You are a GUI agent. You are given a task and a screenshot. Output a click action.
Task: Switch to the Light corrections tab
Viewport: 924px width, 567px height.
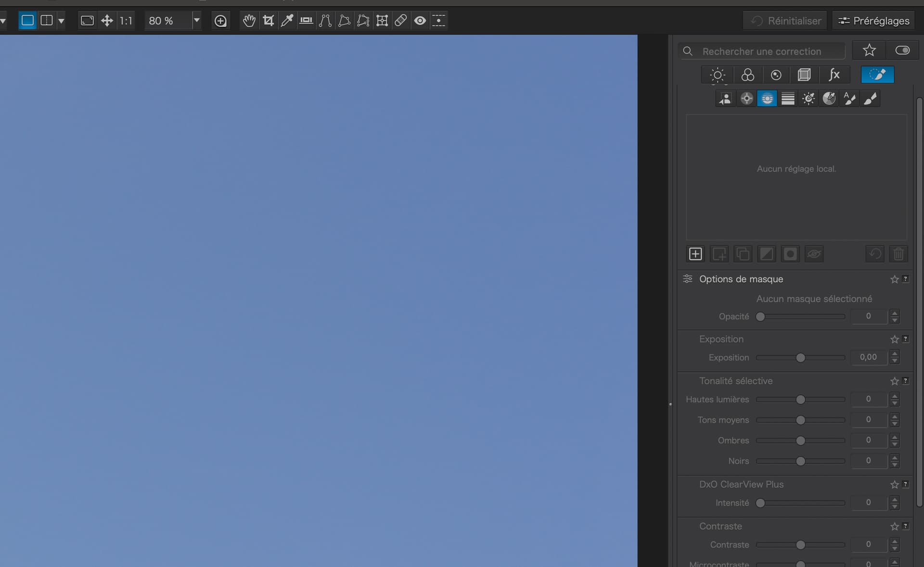click(x=718, y=75)
